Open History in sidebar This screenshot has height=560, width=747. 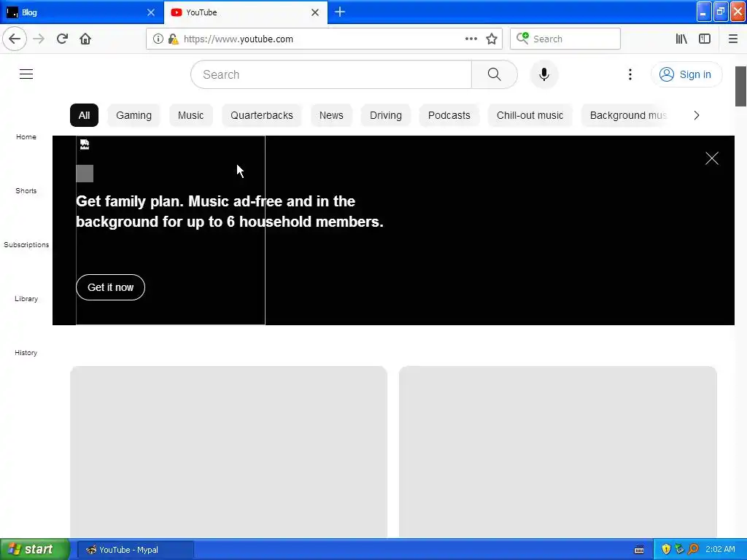(x=26, y=352)
